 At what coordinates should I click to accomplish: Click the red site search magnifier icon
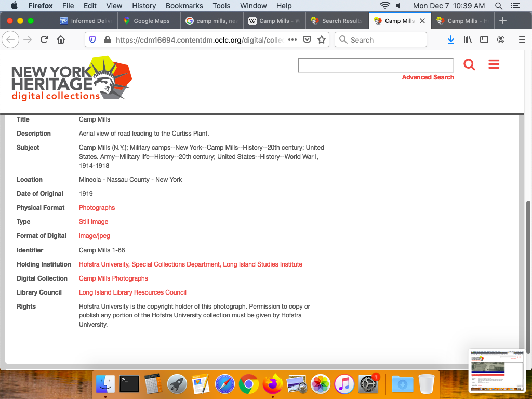469,64
